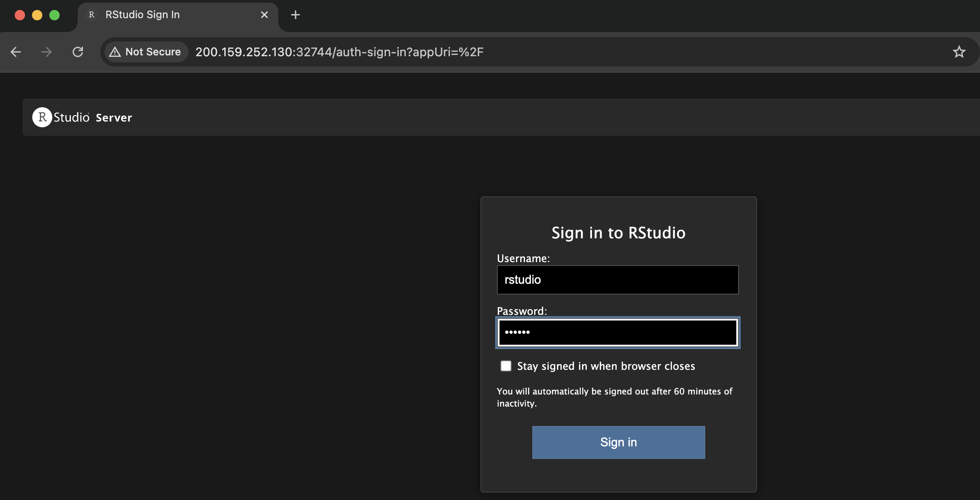
Task: Go back with the browser back arrow
Action: point(16,52)
